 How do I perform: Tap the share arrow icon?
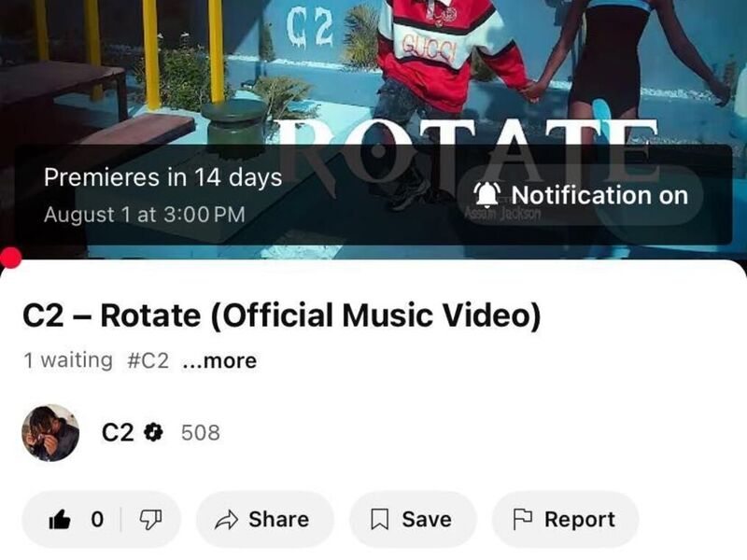(x=226, y=520)
